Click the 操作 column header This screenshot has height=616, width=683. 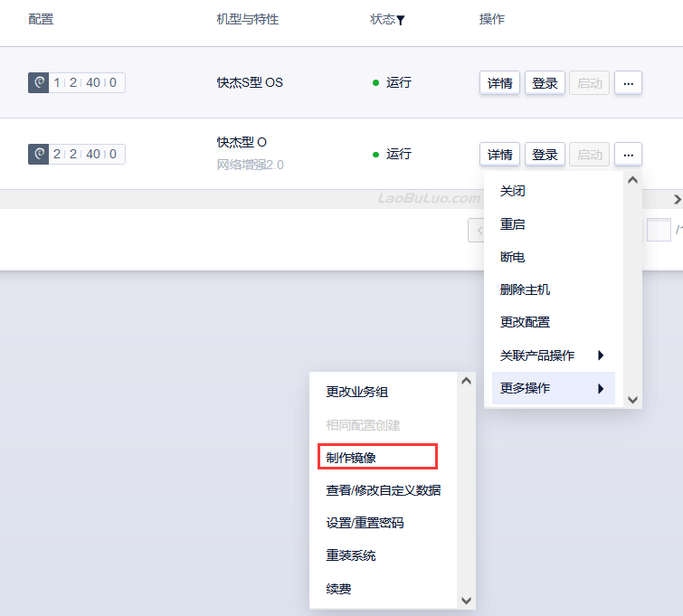tap(492, 19)
